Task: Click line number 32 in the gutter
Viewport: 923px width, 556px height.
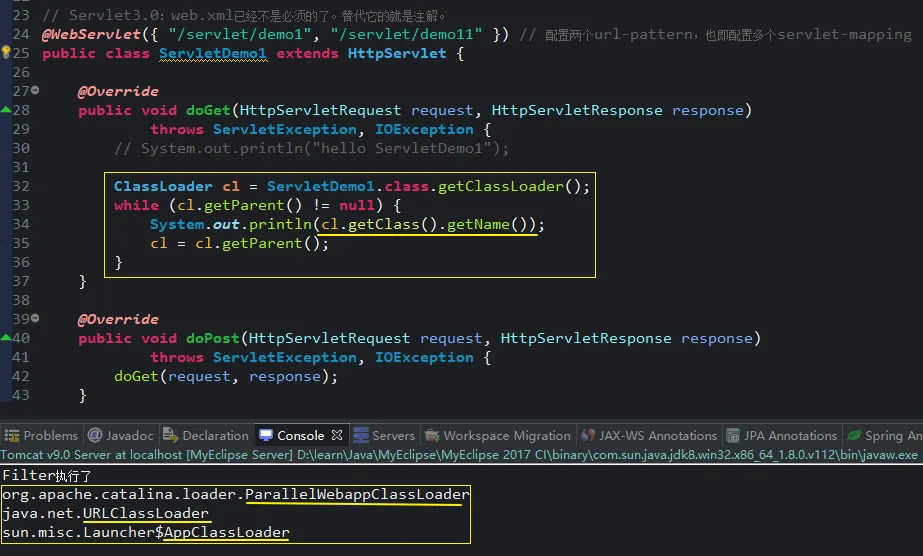Action: [x=21, y=186]
